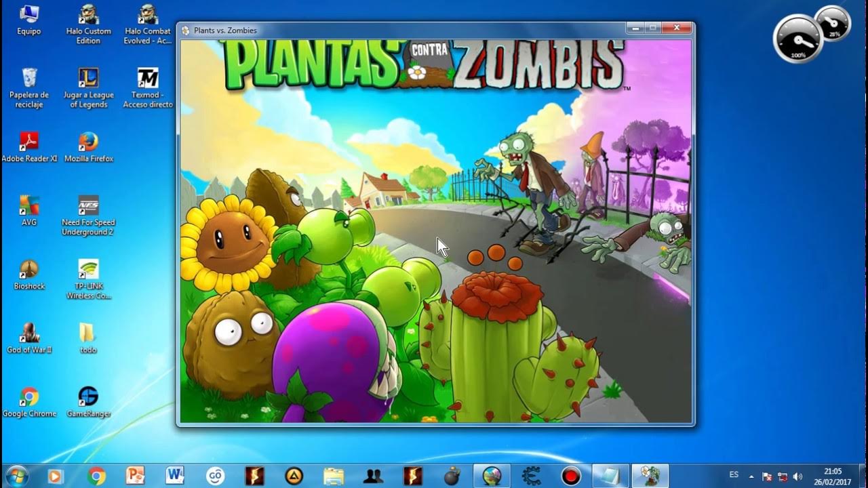Open Adobe Reader XI desktop icon

[x=29, y=147]
